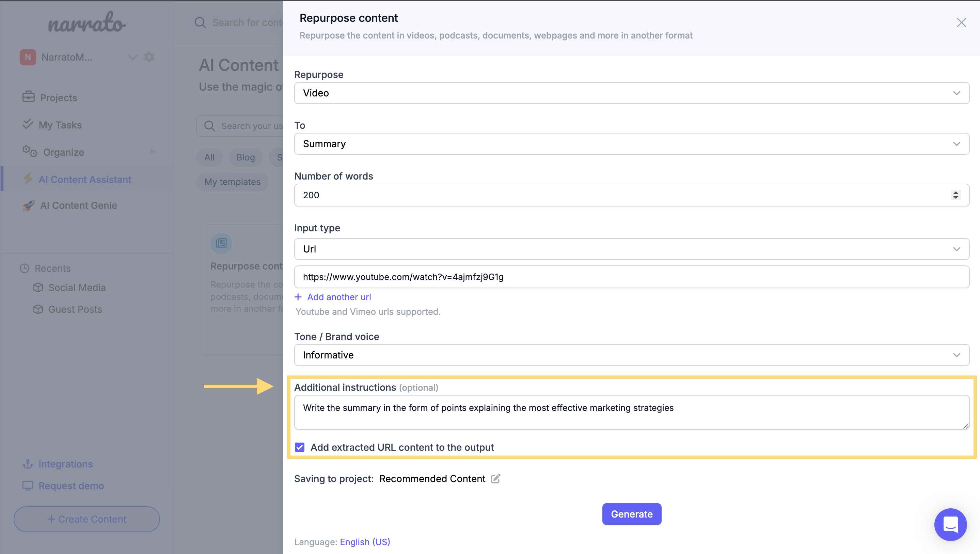Open the Repurpose Video dropdown
The image size is (980, 554).
pyautogui.click(x=632, y=93)
